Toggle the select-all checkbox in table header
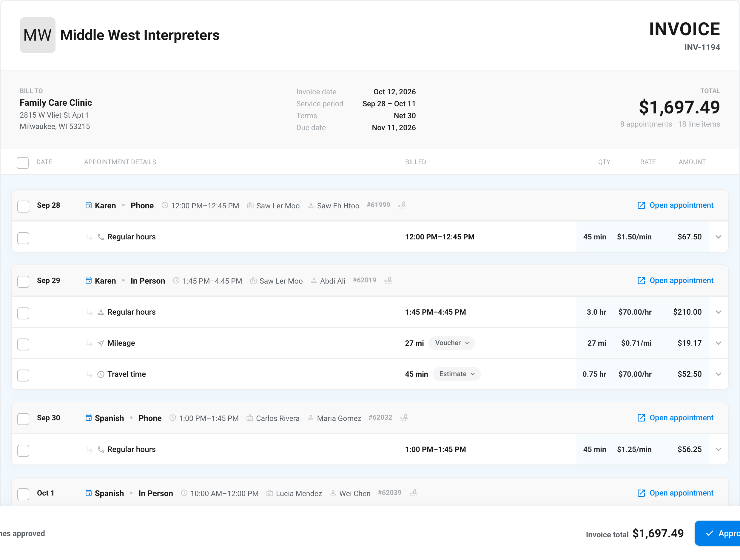 pyautogui.click(x=23, y=163)
